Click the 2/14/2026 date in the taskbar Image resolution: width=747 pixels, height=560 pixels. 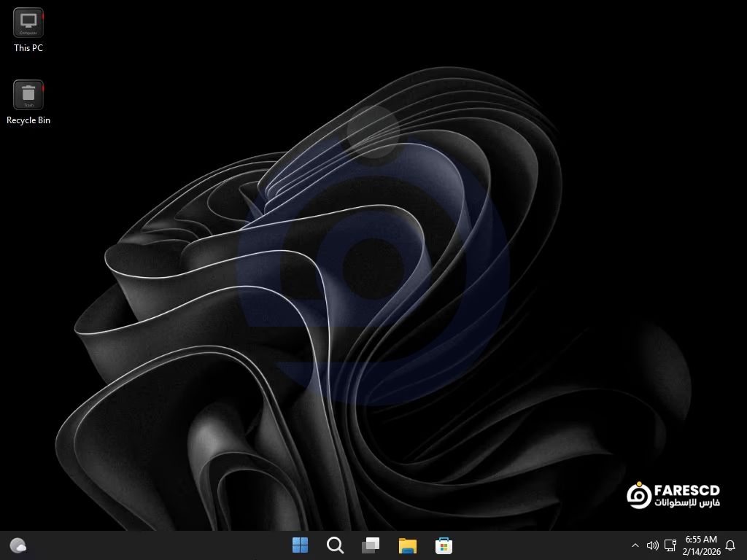point(700,551)
